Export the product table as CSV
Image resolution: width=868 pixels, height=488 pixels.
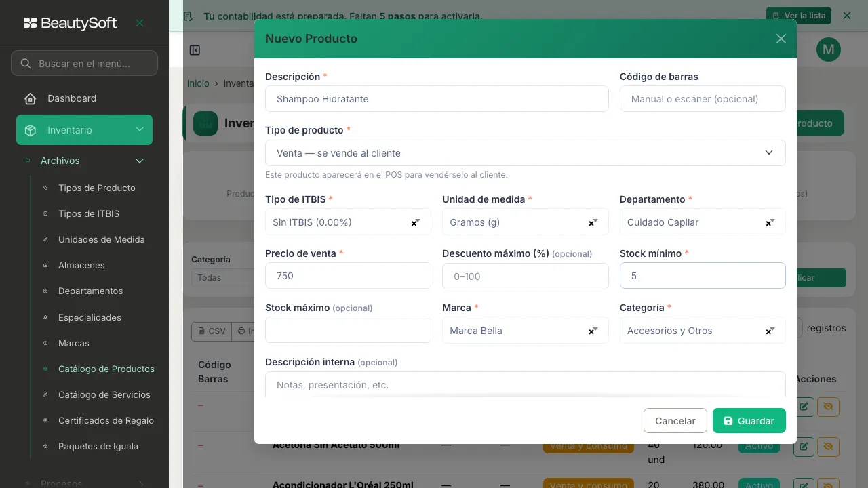[212, 331]
